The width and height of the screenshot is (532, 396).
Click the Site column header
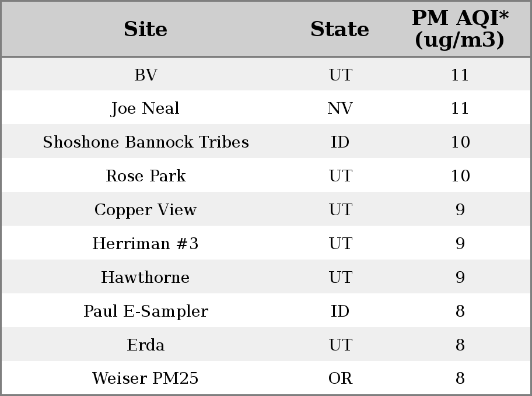click(x=146, y=29)
